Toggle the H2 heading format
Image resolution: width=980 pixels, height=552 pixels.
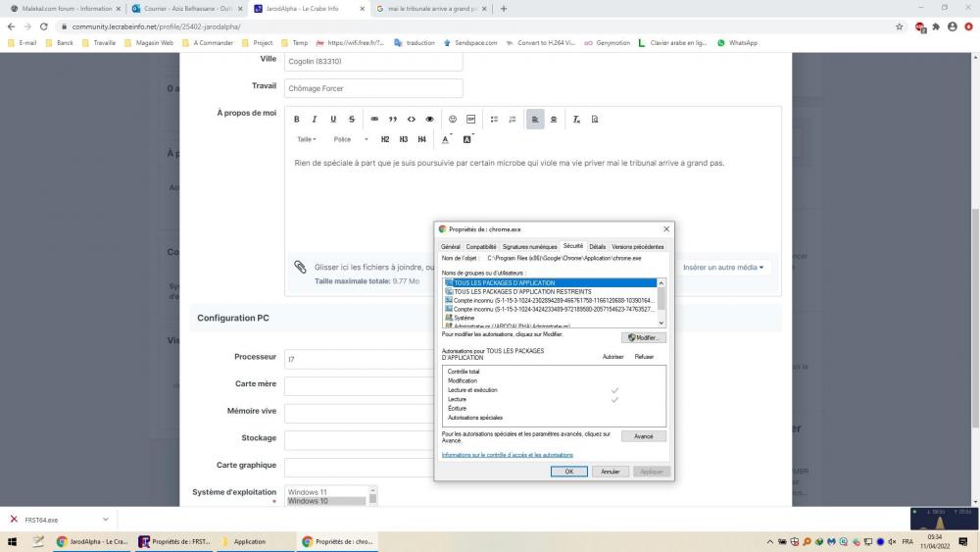(385, 139)
